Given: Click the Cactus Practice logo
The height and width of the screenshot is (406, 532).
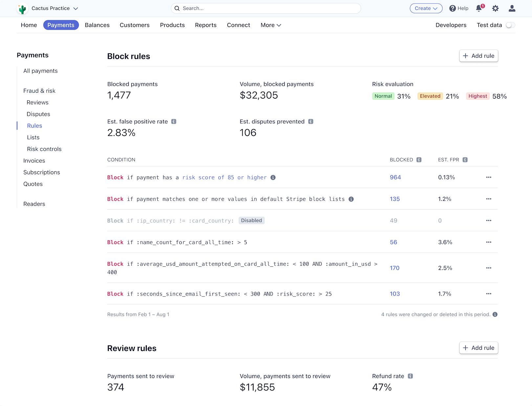Looking at the screenshot, I should (x=22, y=8).
